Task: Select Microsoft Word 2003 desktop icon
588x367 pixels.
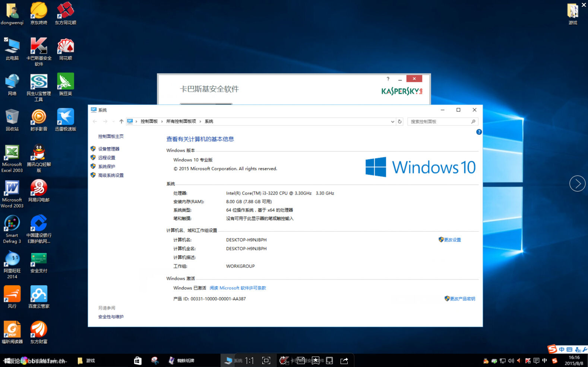Action: [x=12, y=194]
